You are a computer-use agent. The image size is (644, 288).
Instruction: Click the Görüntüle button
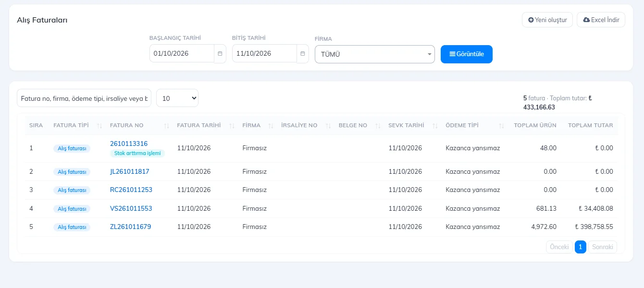pos(467,54)
